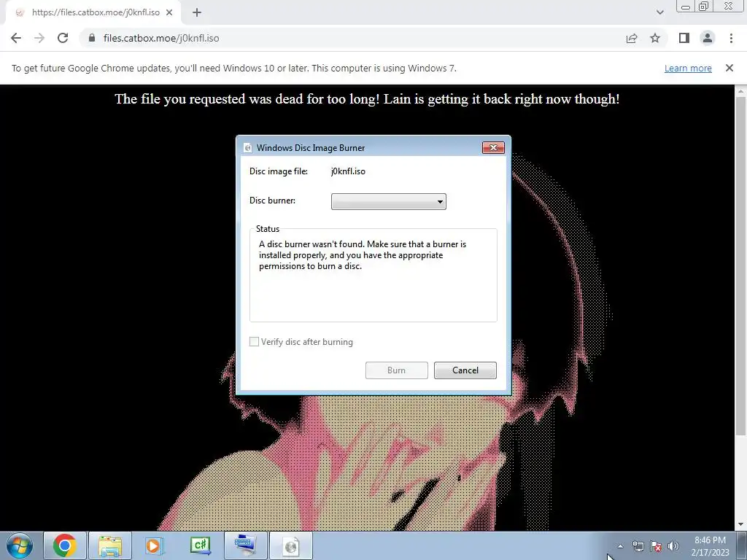The height and width of the screenshot is (560, 747).
Task: Click the page vertical scrollbar
Action: click(740, 265)
